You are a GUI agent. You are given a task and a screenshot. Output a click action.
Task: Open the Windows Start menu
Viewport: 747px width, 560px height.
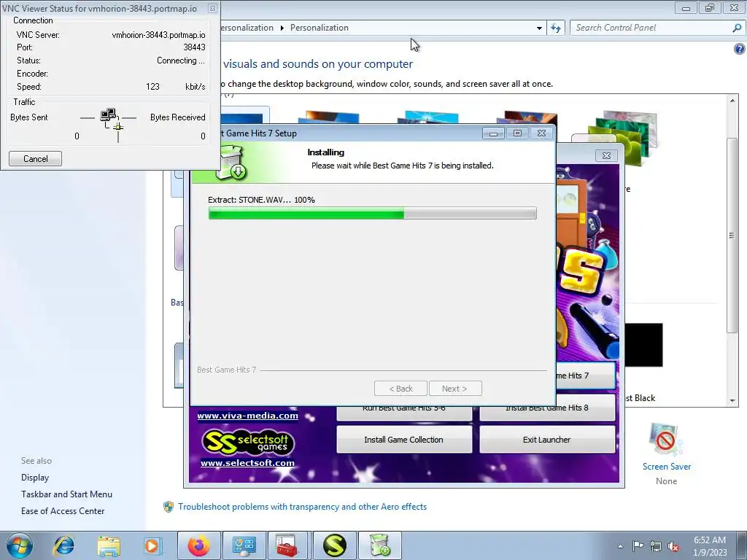(20, 545)
